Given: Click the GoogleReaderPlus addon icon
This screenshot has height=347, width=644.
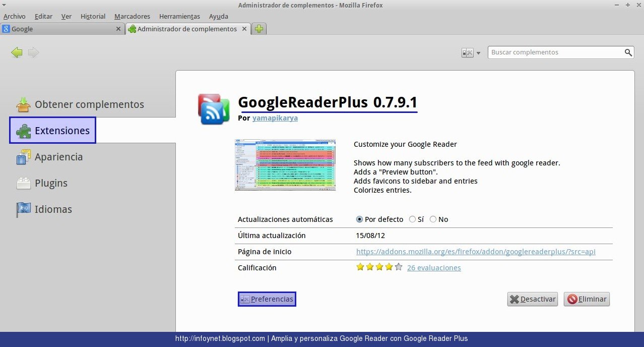Looking at the screenshot, I should click(214, 108).
